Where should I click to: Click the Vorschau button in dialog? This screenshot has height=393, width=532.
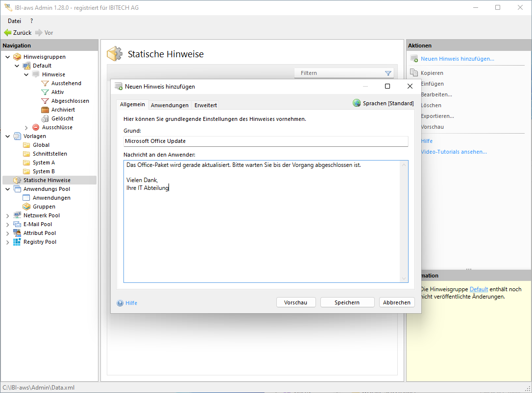click(x=295, y=302)
